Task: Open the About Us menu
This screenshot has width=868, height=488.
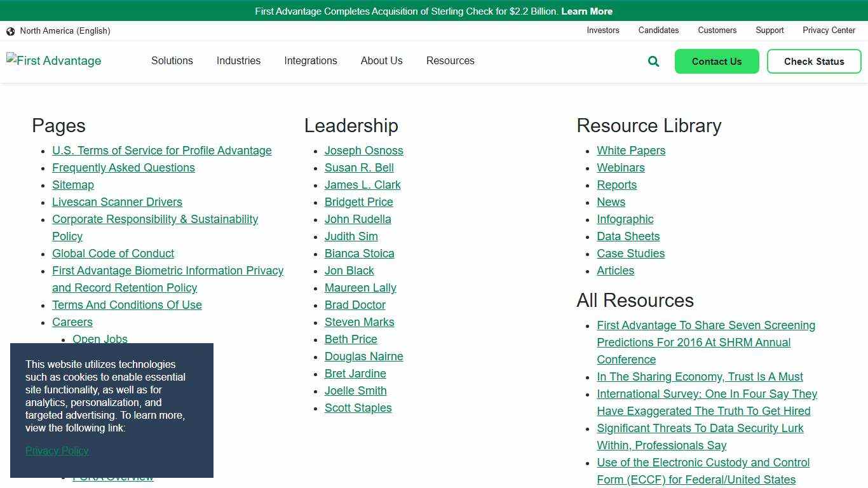Action: coord(381,60)
